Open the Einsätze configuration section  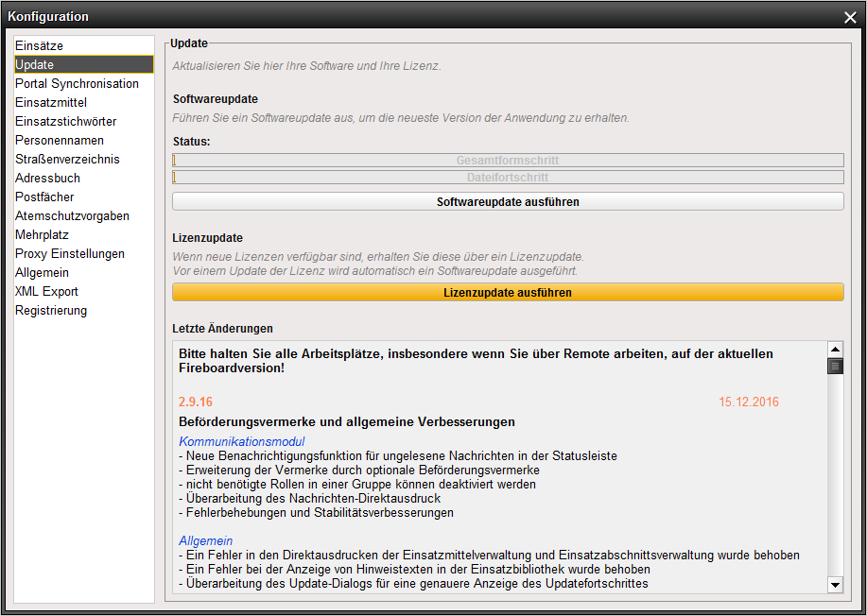click(x=40, y=45)
